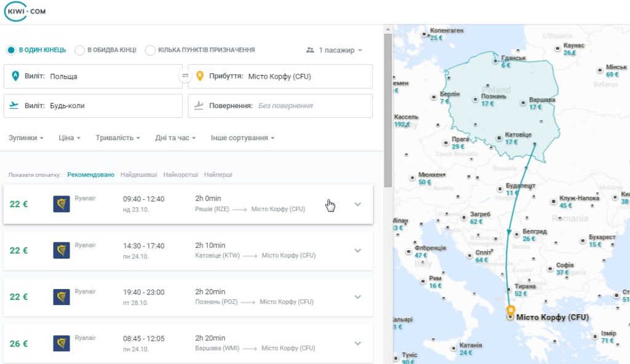Click the Kiwi.com logo
Viewport: 630px width, 364px height.
(x=25, y=11)
